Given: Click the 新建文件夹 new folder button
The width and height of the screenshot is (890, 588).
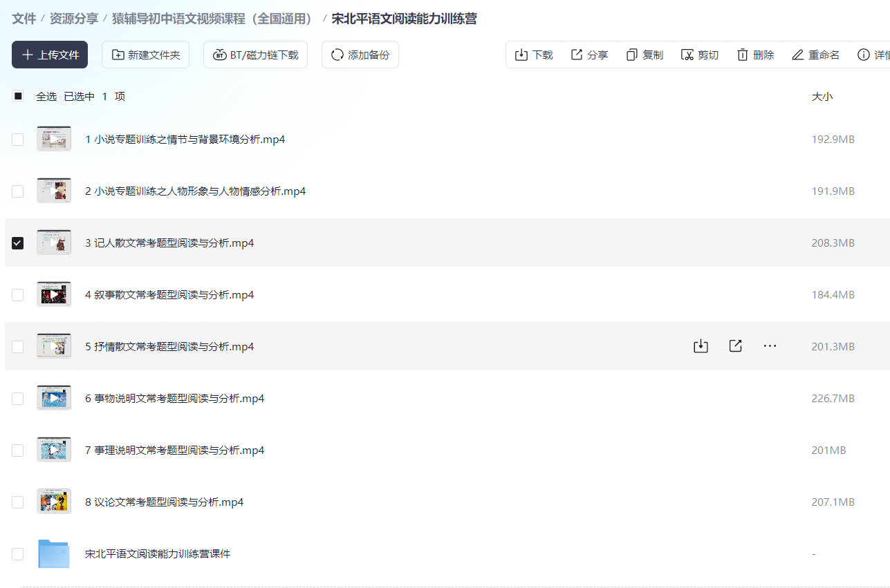Looking at the screenshot, I should pyautogui.click(x=145, y=55).
